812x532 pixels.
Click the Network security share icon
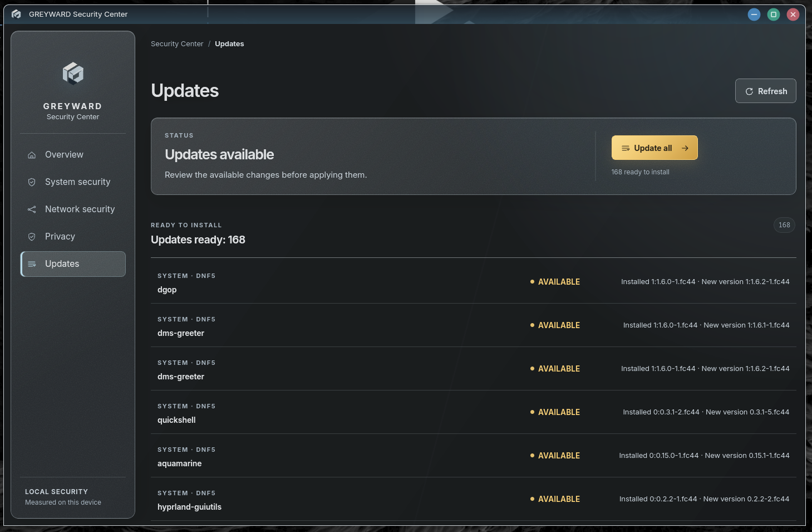32,209
